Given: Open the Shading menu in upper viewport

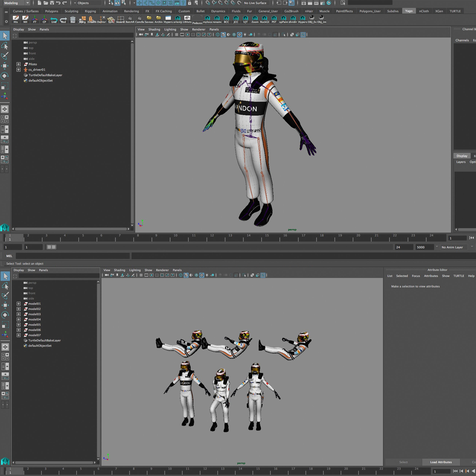Looking at the screenshot, I should (x=154, y=29).
